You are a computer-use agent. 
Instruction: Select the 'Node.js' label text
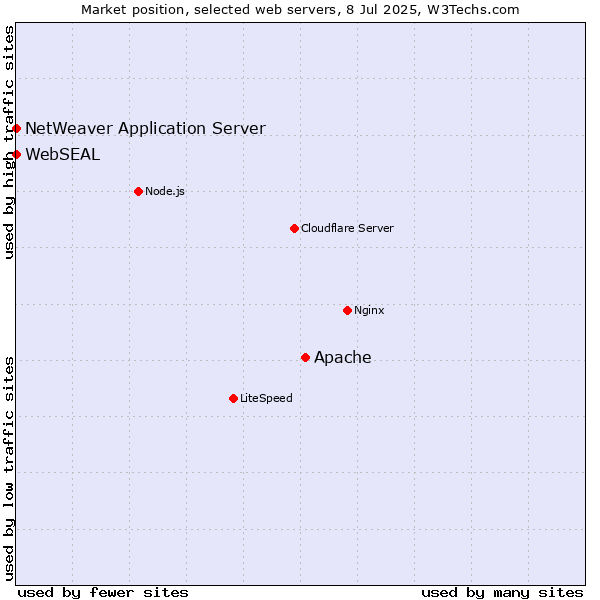point(165,191)
